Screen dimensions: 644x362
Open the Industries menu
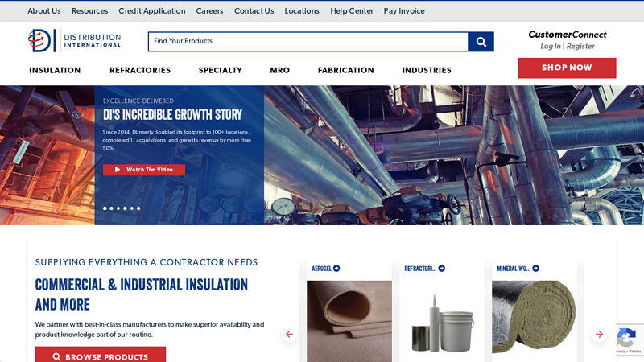click(427, 71)
